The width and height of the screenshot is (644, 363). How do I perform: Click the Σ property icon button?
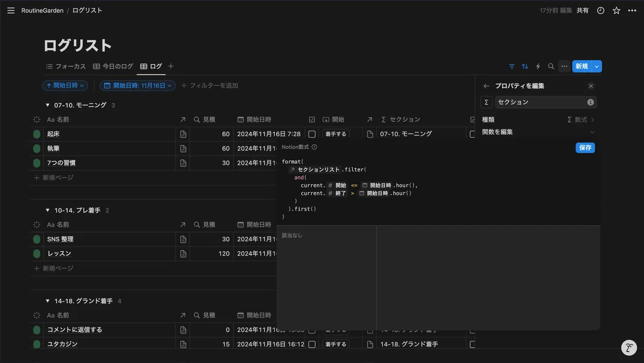tap(486, 102)
